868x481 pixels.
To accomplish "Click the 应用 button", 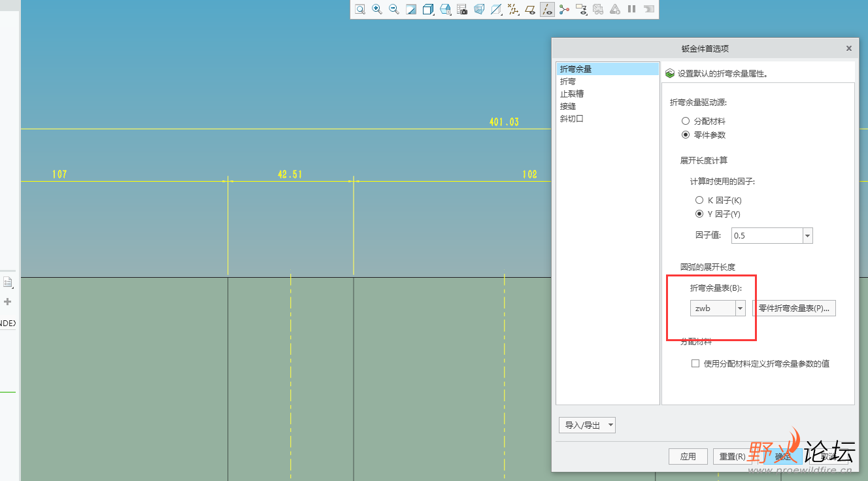I will click(x=688, y=456).
